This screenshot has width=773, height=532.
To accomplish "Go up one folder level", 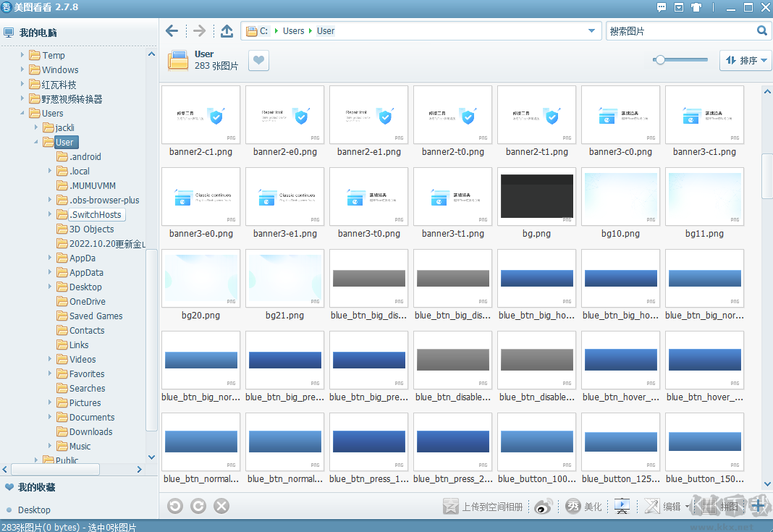I will (x=227, y=31).
